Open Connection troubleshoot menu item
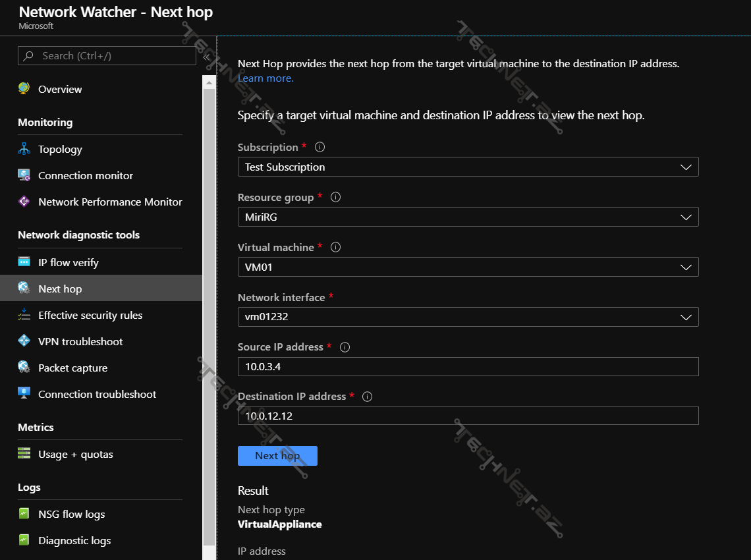Image resolution: width=751 pixels, height=560 pixels. coord(97,394)
